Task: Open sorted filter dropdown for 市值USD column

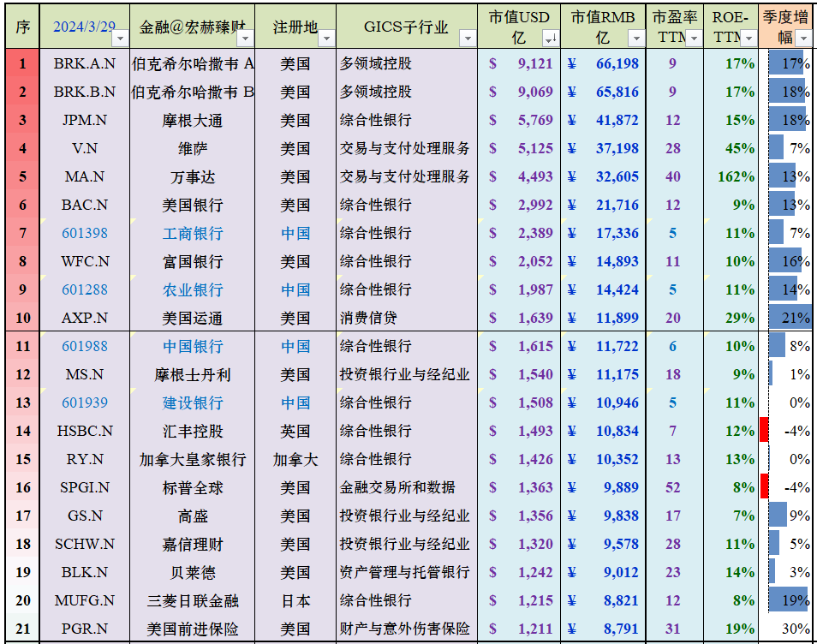Action: 551,39
